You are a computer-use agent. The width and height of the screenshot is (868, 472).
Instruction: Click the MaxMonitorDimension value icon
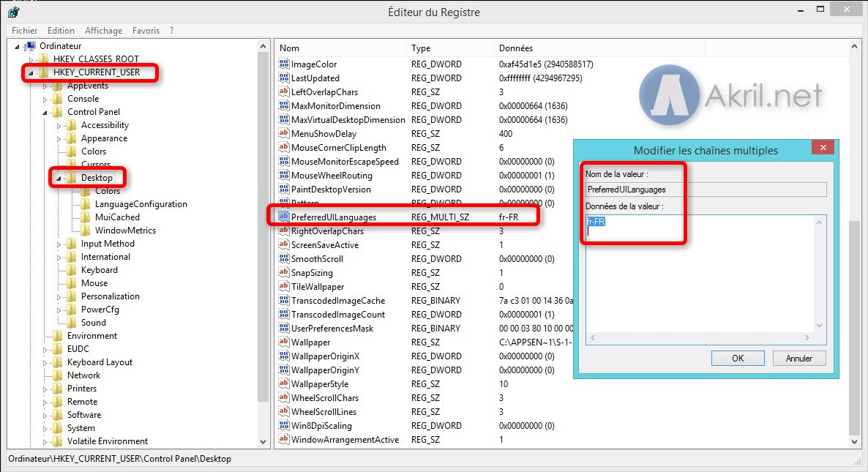(283, 105)
